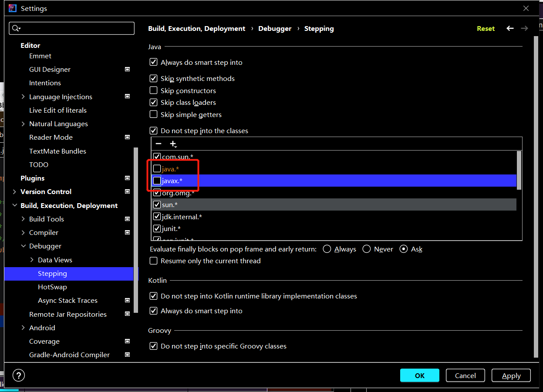Open Debugger from the breadcrumb path

pos(275,28)
